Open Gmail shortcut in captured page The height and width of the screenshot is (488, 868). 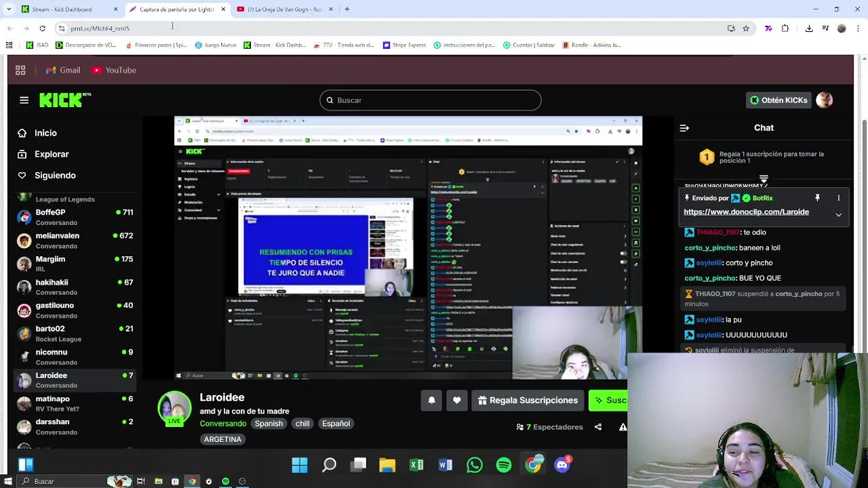(x=63, y=70)
